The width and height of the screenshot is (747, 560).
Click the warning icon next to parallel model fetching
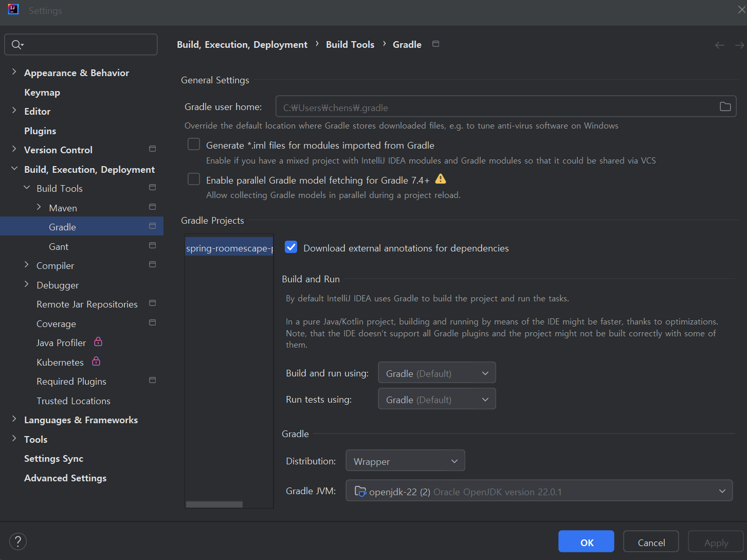point(441,179)
